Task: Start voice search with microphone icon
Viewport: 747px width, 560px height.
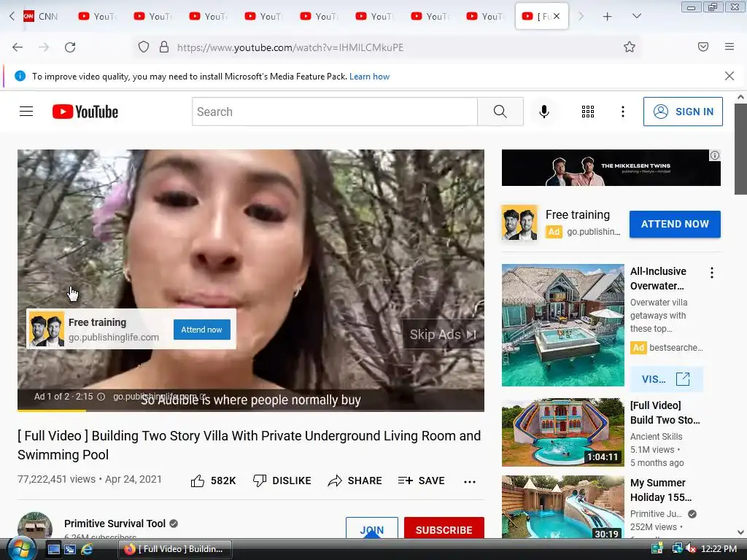Action: [544, 112]
